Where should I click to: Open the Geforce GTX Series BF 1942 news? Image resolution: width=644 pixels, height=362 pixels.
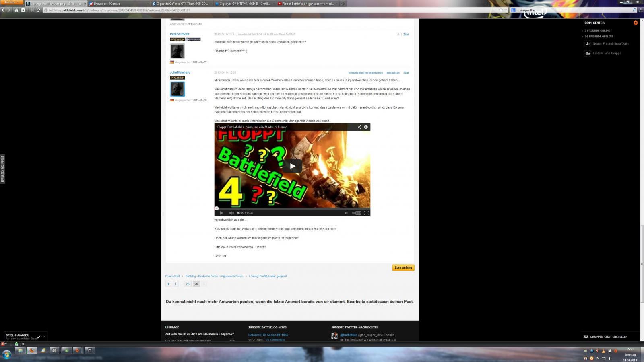[x=268, y=335]
